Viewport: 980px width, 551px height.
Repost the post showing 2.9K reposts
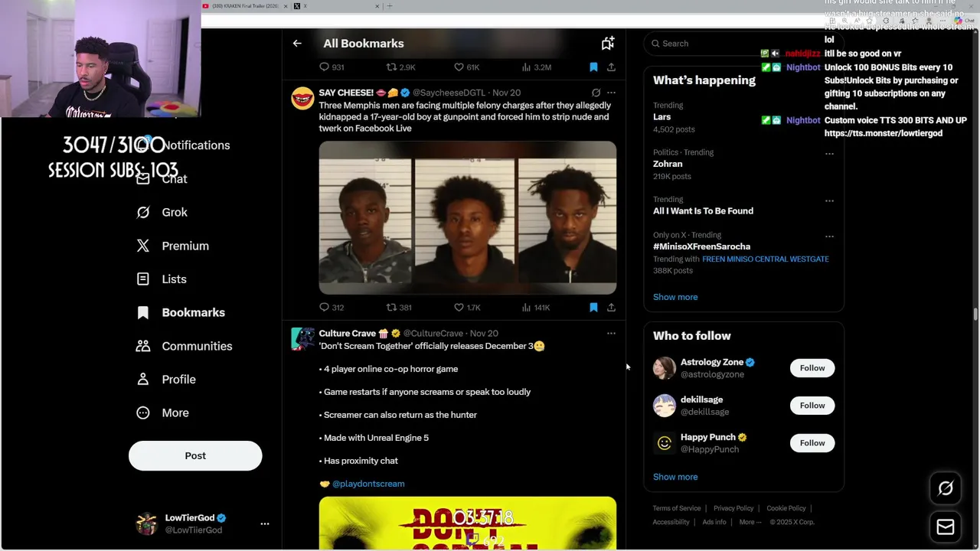(x=400, y=67)
